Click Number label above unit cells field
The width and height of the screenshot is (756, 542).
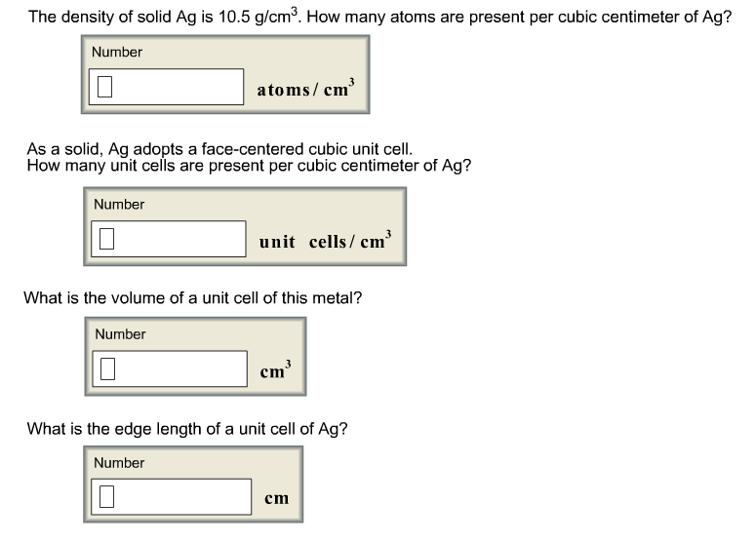coord(119,204)
